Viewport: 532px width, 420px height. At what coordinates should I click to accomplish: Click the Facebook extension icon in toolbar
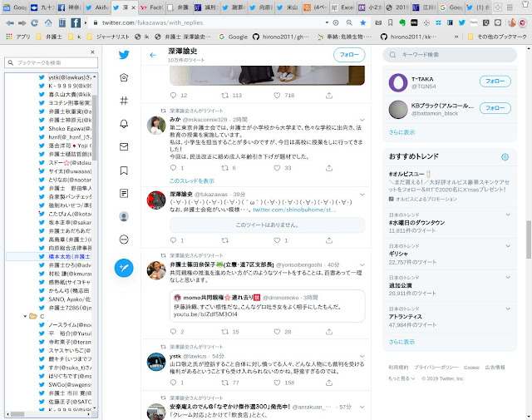click(76, 22)
